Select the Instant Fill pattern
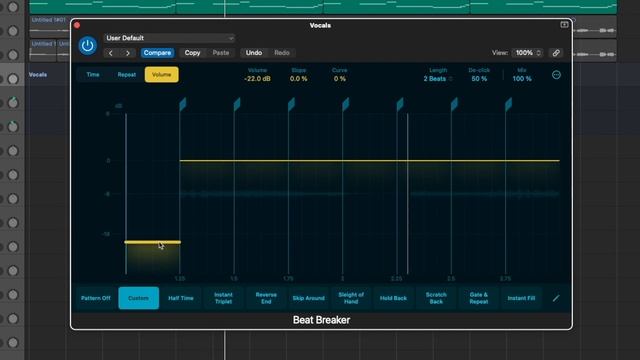The image size is (640, 360). click(521, 298)
